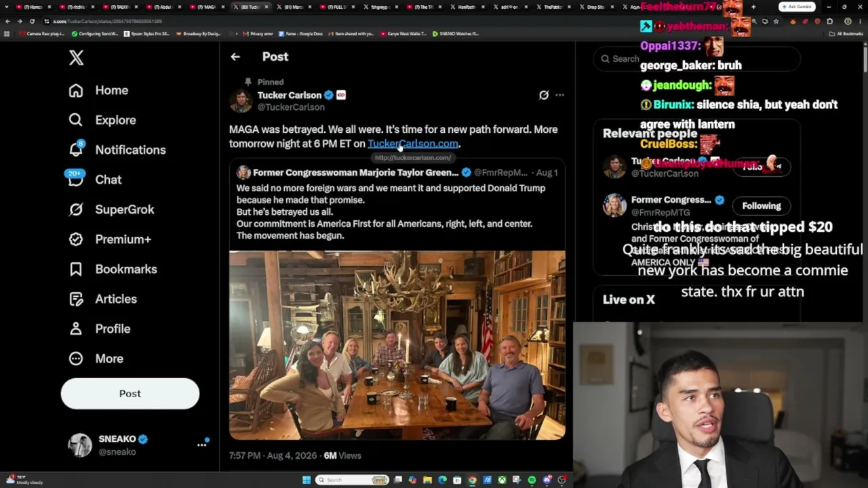Switch to the FULL browser tab
Viewport: 868px width, 488px height.
(336, 7)
